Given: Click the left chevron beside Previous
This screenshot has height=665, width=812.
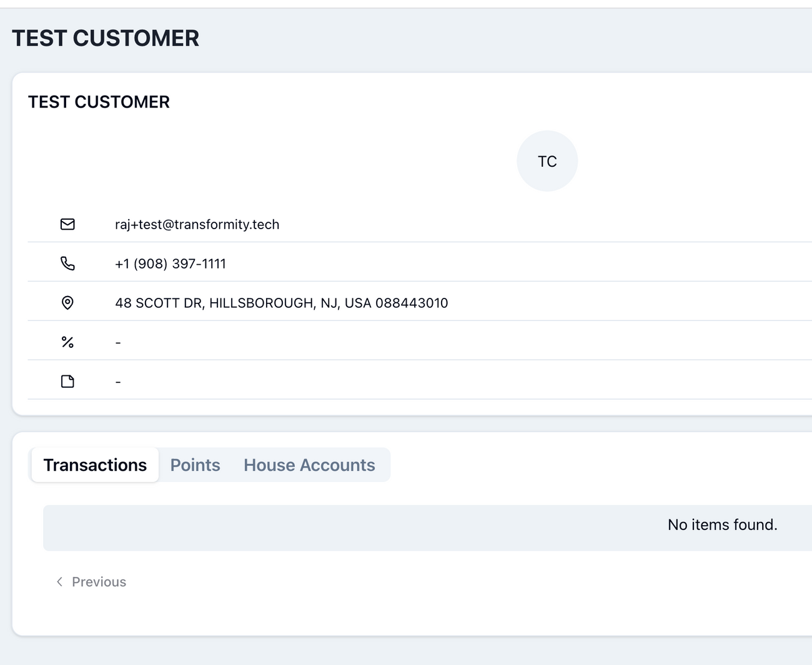Looking at the screenshot, I should tap(59, 582).
